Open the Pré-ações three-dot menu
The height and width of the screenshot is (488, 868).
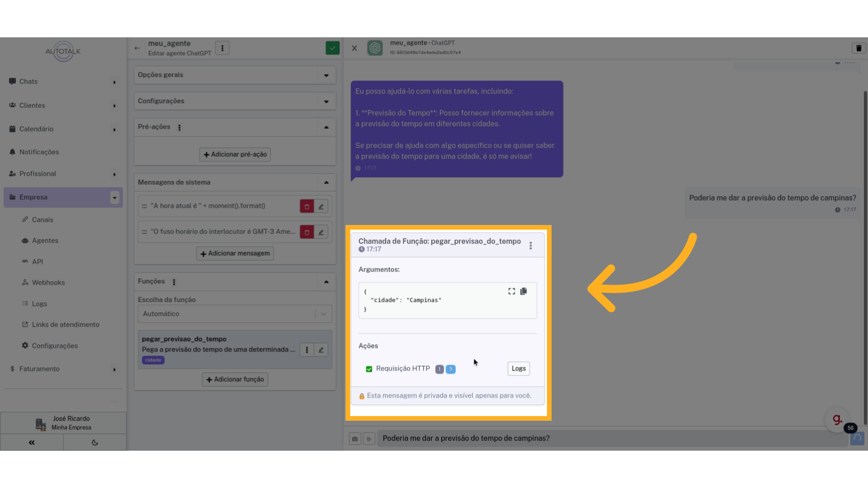coord(179,127)
